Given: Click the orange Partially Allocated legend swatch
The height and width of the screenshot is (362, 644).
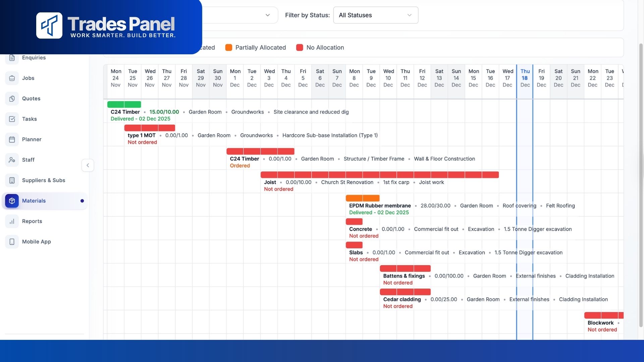Looking at the screenshot, I should point(228,48).
